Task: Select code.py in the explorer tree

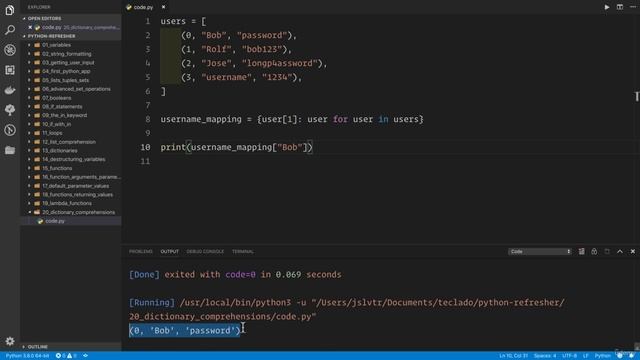Action: click(55, 221)
